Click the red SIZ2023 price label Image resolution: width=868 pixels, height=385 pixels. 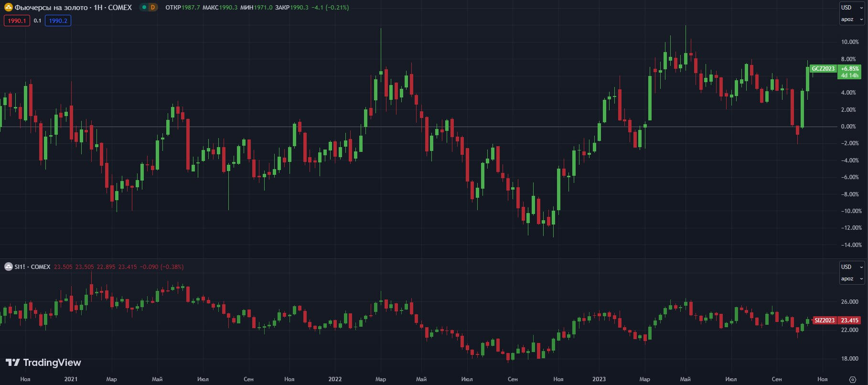825,321
